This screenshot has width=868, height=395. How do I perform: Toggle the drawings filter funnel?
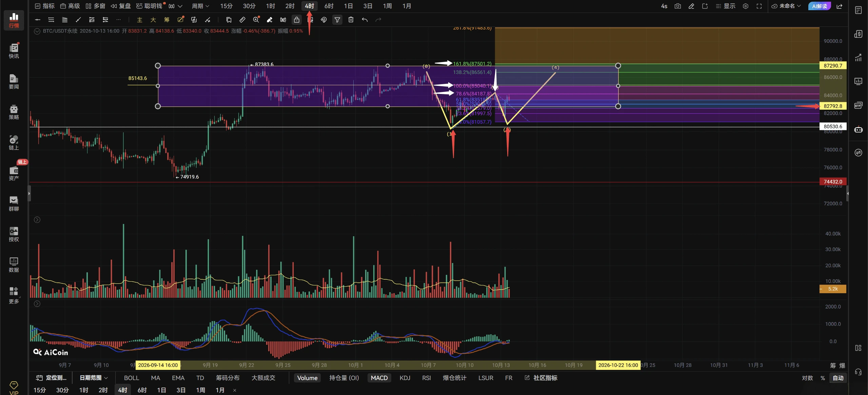point(337,20)
